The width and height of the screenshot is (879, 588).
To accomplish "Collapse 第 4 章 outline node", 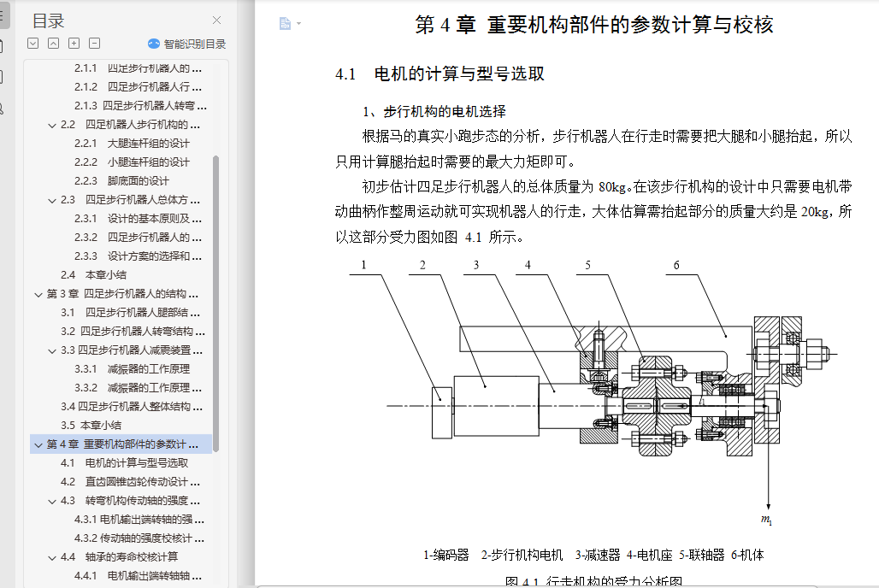I will point(38,444).
